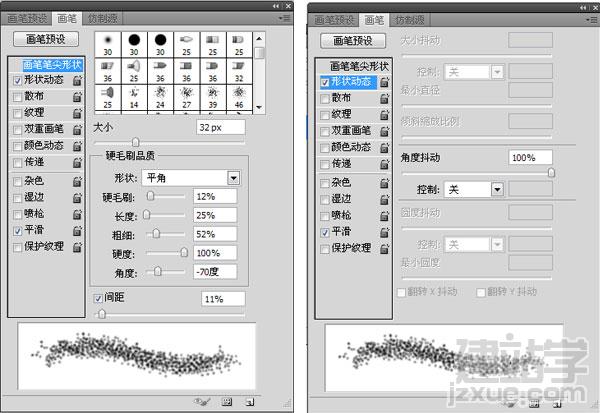Screen dimensions: 600x413
Task: Adjust the 角度抖动 slider handle
Action: [x=551, y=173]
